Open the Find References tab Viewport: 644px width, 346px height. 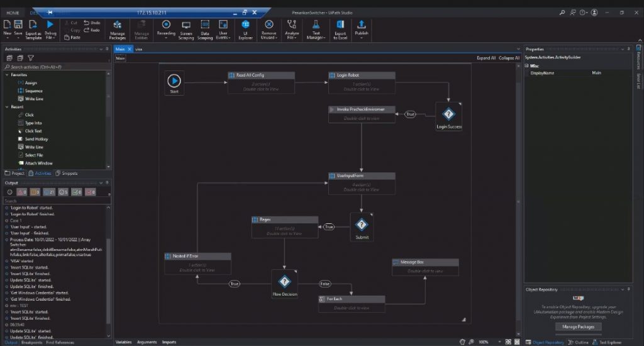pyautogui.click(x=60, y=342)
